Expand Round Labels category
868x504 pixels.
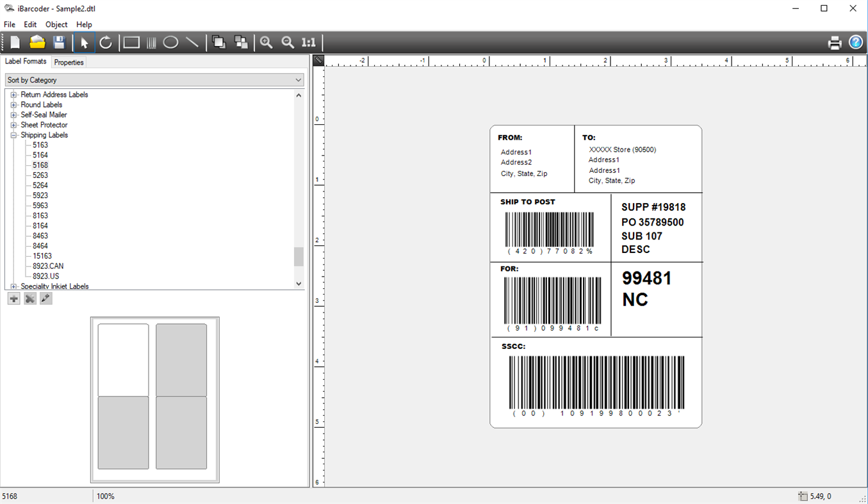point(13,105)
